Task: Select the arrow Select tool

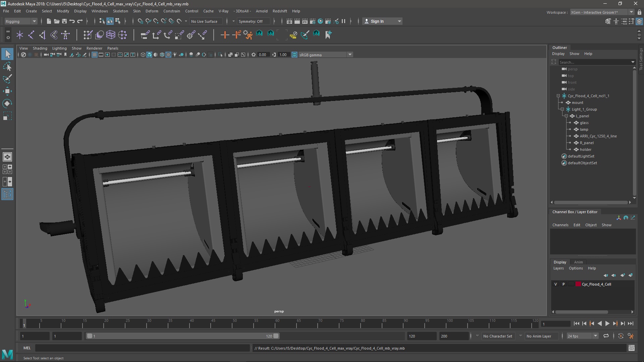Action: pos(7,54)
